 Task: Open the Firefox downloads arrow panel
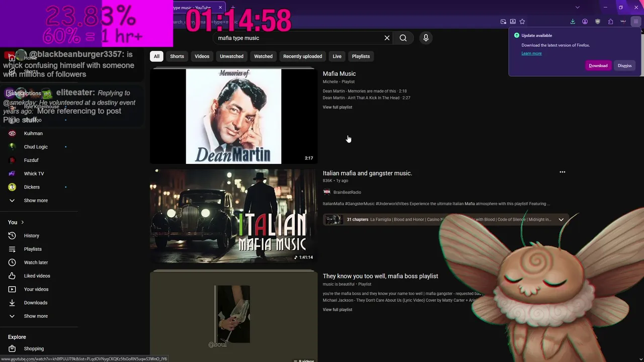coord(573,22)
